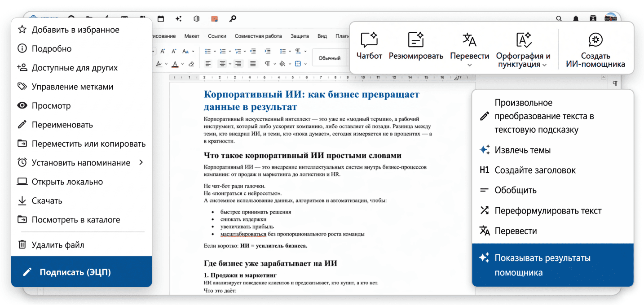
Task: Expand the Перевести dropdown arrow
Action: click(470, 65)
